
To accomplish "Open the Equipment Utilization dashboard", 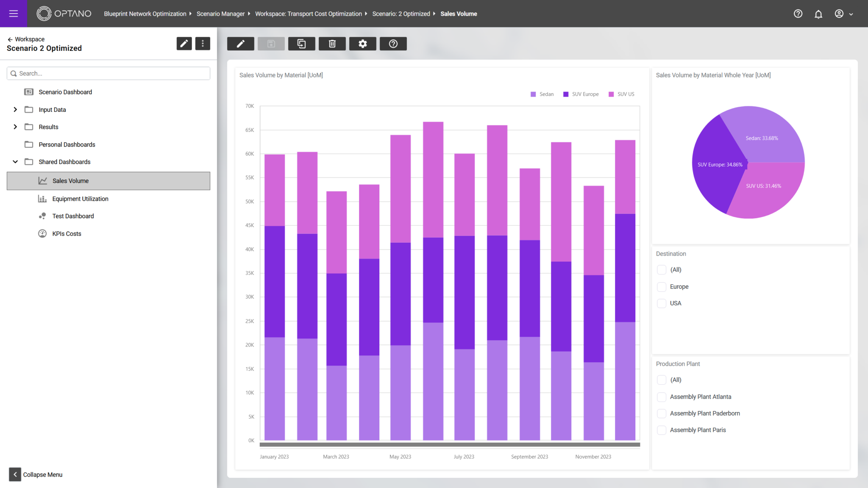I will point(80,199).
